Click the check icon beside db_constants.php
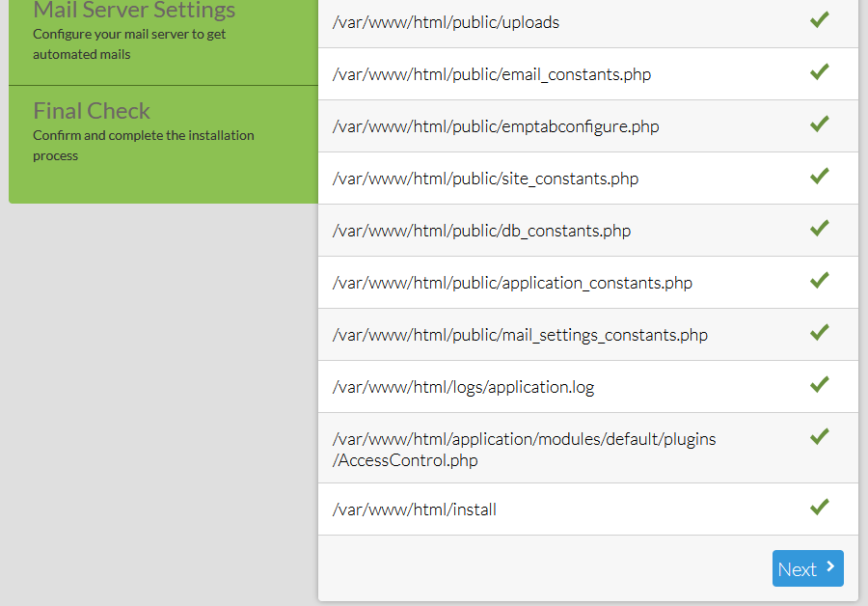The image size is (868, 606). click(820, 228)
